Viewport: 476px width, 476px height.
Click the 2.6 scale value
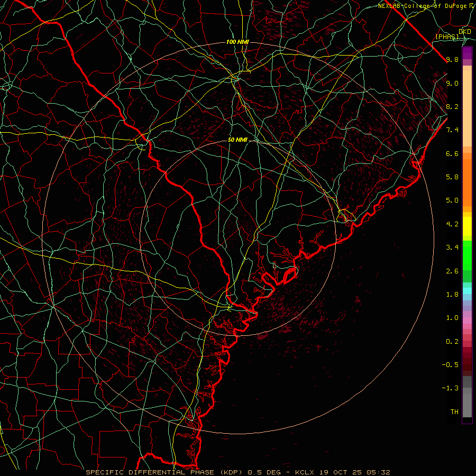click(x=452, y=271)
